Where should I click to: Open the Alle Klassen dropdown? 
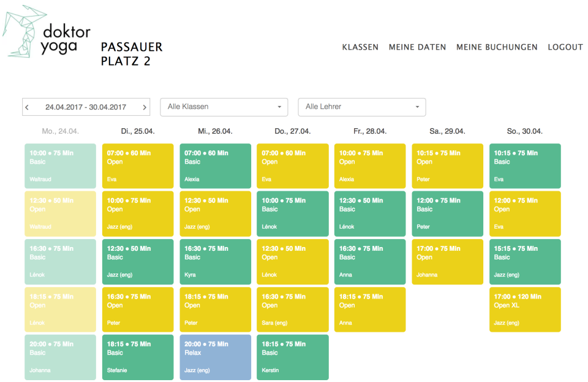[224, 107]
